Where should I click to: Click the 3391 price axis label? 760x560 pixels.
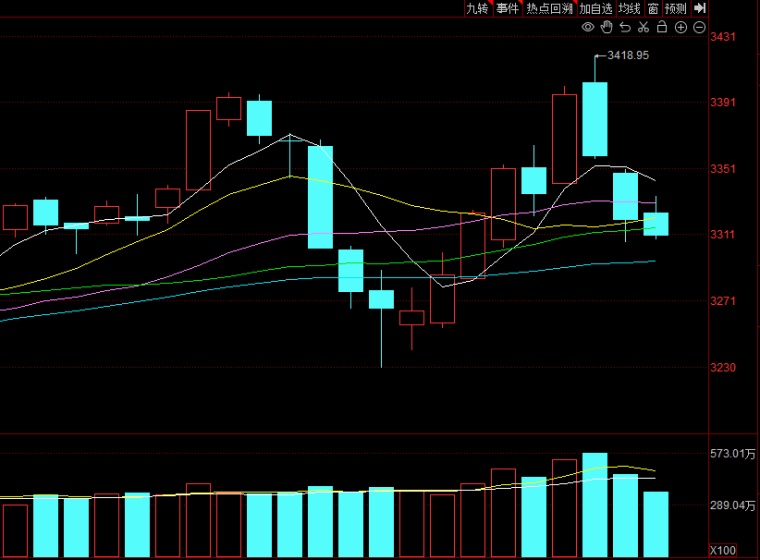(x=723, y=102)
